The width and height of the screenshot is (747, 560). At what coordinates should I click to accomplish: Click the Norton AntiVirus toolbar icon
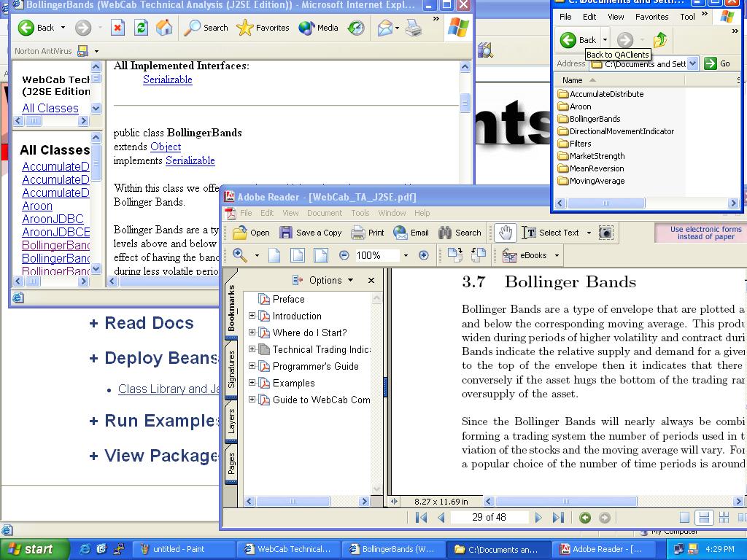[82, 50]
